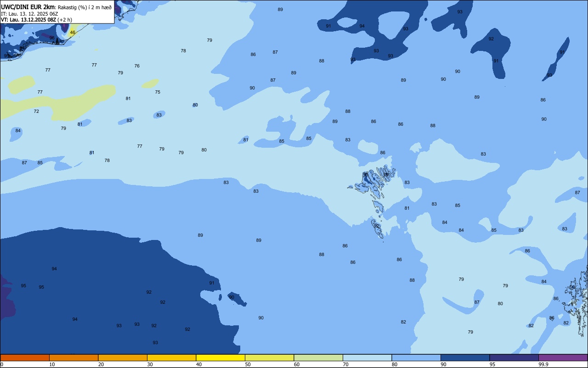Click the pale blue 70–80 legend swatch
This screenshot has width=588, height=368.
(367, 357)
